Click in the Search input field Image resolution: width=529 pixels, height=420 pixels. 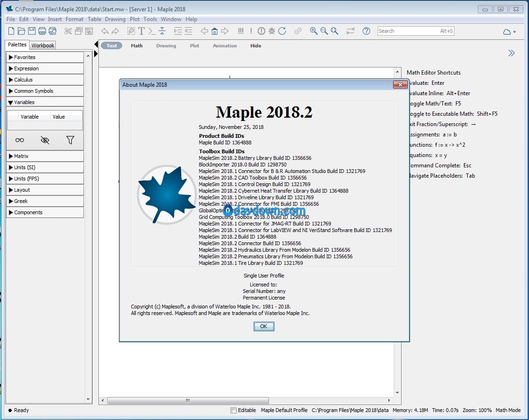pyautogui.click(x=408, y=31)
